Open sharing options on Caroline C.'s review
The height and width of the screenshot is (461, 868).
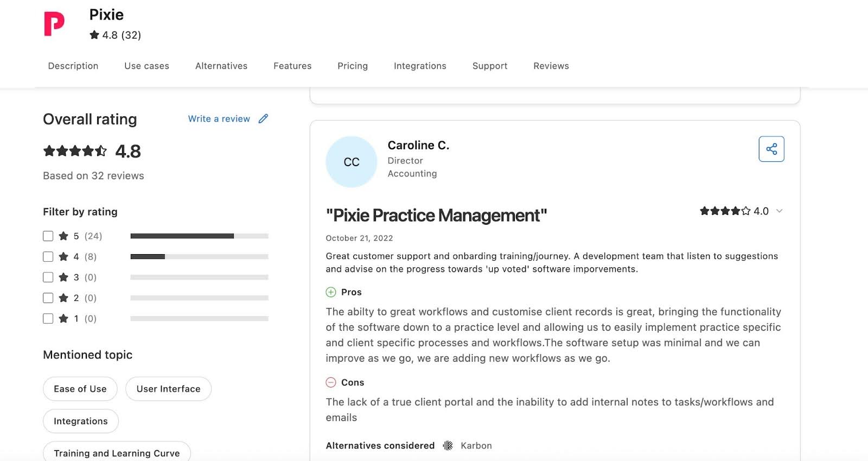[771, 148]
